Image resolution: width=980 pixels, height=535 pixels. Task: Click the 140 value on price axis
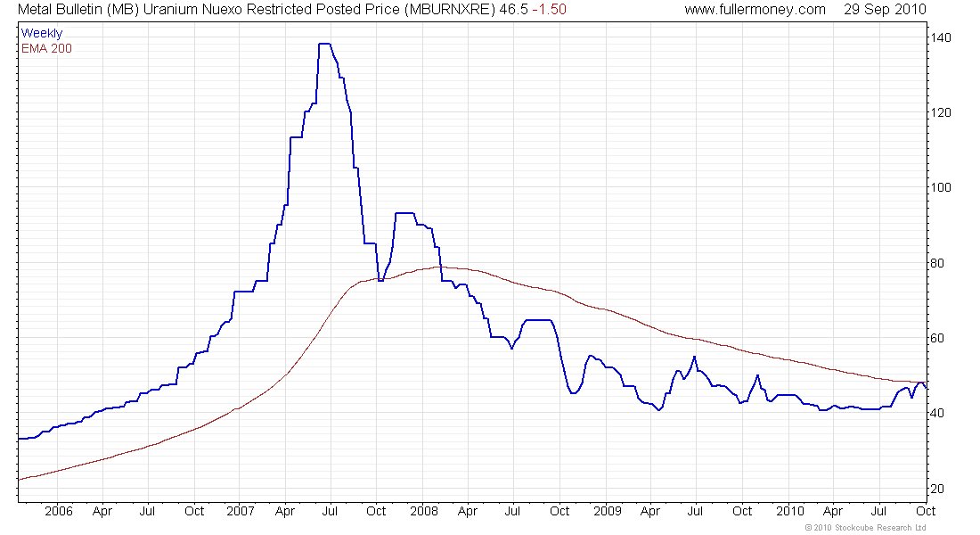pos(941,37)
